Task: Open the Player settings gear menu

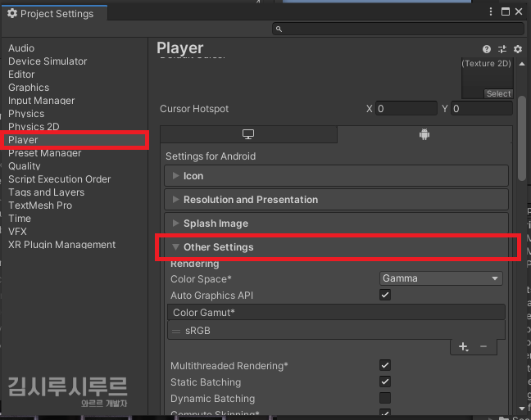Action: click(517, 49)
